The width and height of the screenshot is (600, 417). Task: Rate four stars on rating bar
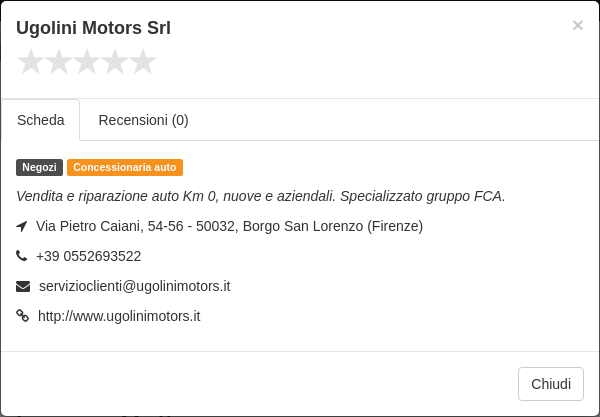coord(115,62)
